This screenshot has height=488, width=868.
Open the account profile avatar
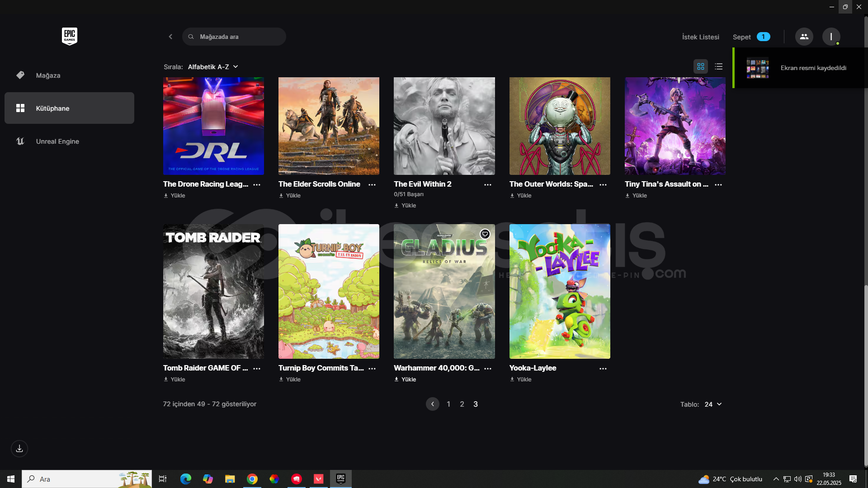point(831,37)
